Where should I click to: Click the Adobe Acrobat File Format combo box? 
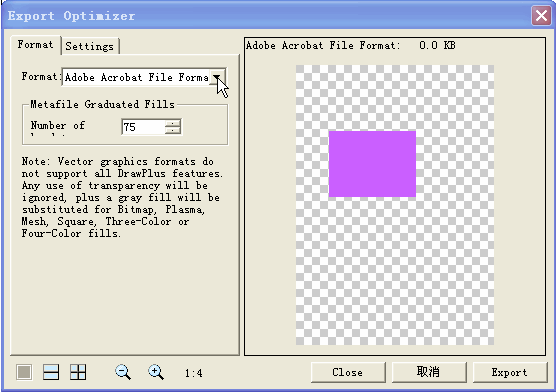pos(144,77)
